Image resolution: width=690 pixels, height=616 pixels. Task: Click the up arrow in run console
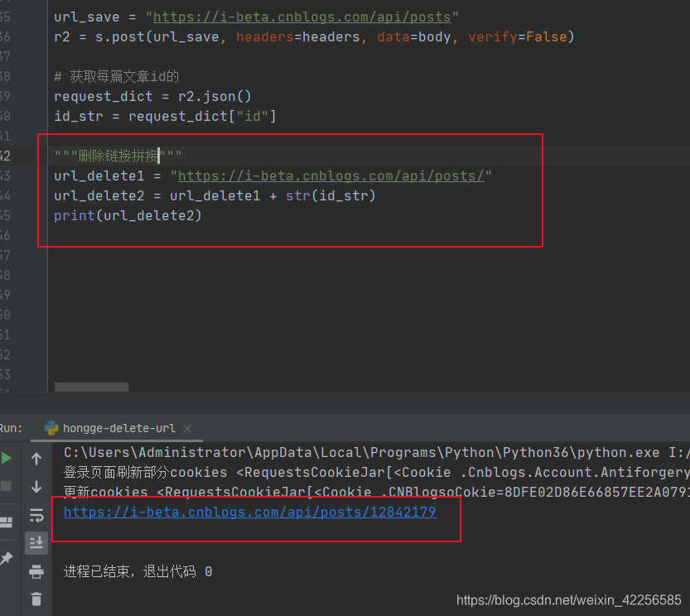tap(36, 459)
